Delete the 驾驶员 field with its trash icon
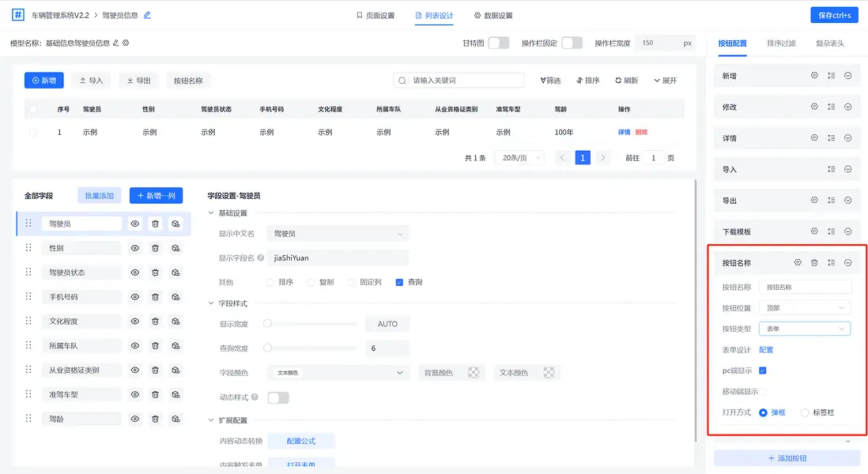The height and width of the screenshot is (474, 868). [155, 224]
